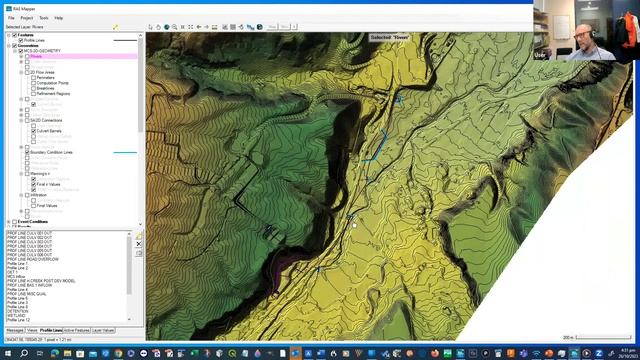Switch to the Layer Values tab
This screenshot has height=360, width=640.
pos(103,330)
